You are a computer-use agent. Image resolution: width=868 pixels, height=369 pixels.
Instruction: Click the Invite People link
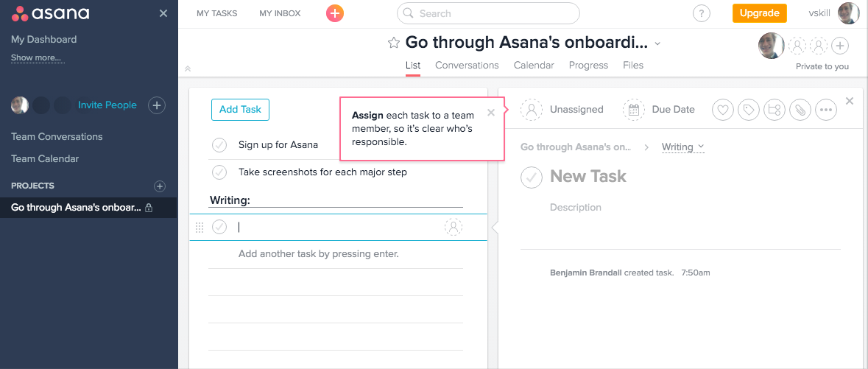[107, 105]
